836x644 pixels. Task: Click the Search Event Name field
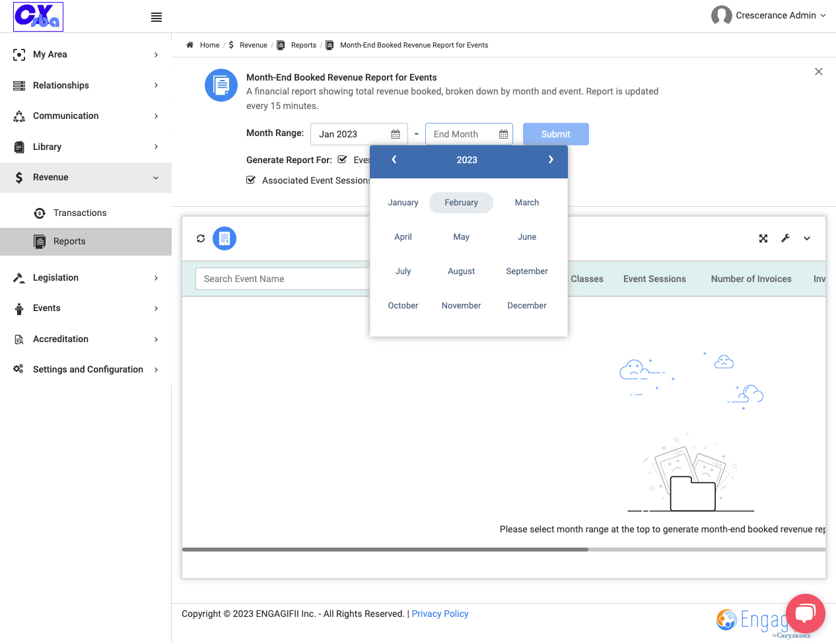click(283, 279)
